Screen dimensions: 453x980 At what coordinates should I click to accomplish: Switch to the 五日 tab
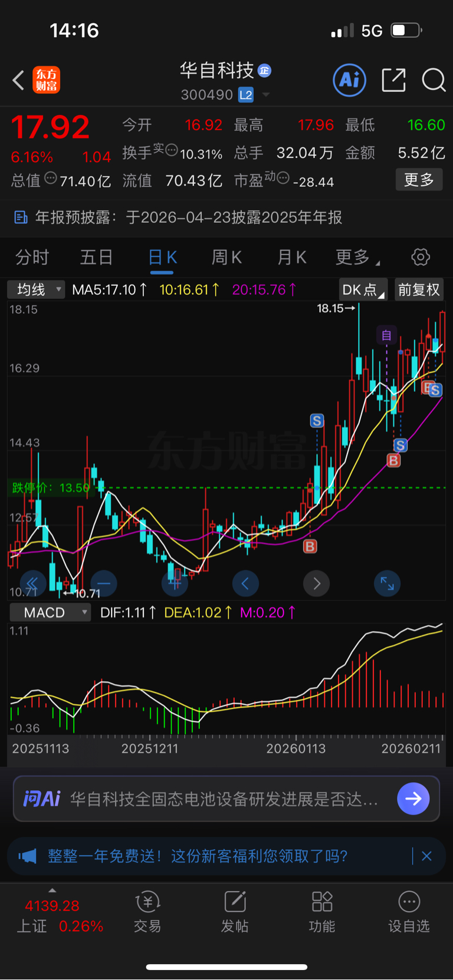(x=97, y=258)
